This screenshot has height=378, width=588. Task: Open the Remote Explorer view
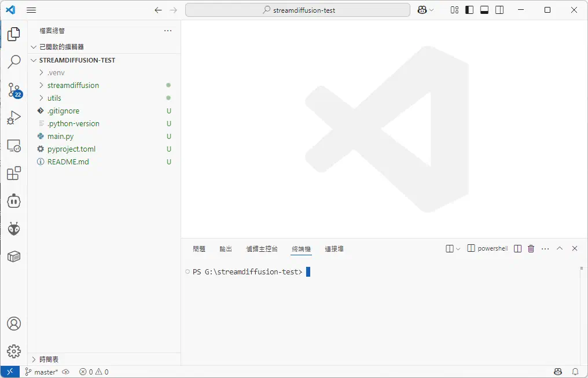click(x=14, y=145)
